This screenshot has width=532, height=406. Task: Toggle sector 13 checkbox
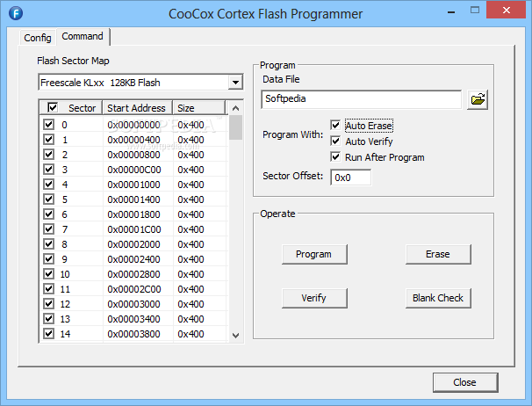coord(48,319)
